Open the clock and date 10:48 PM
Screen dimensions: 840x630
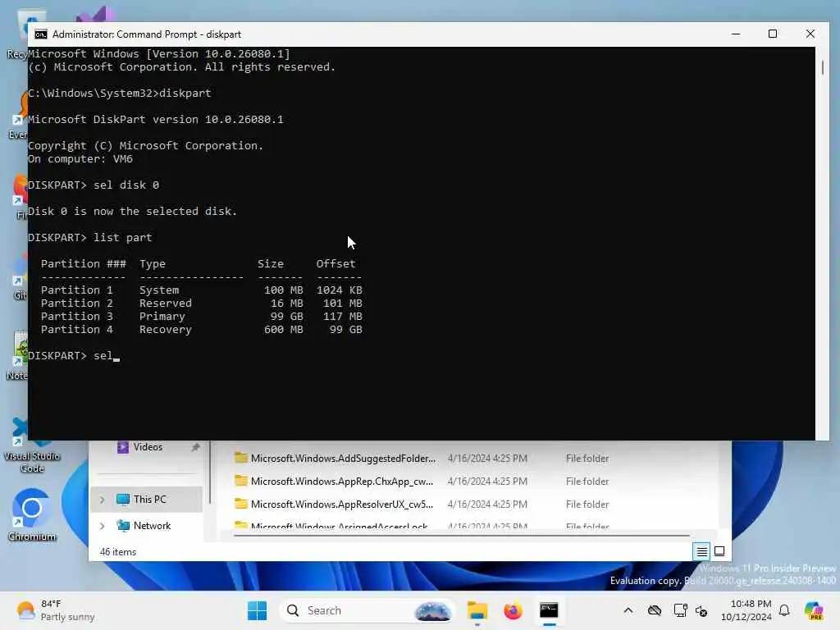pos(746,610)
